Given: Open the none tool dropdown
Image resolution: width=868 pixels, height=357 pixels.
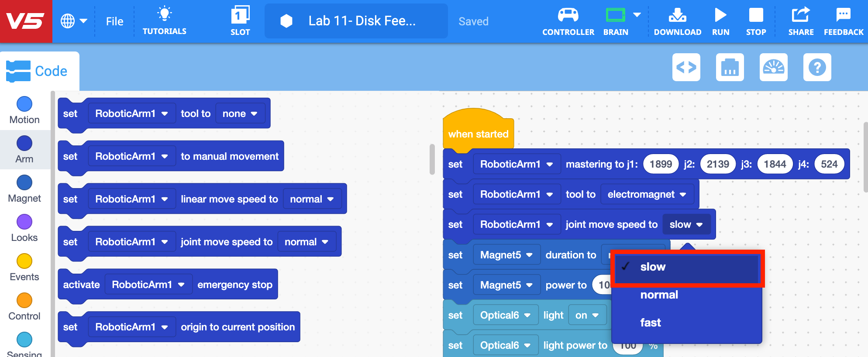Looking at the screenshot, I should (240, 113).
